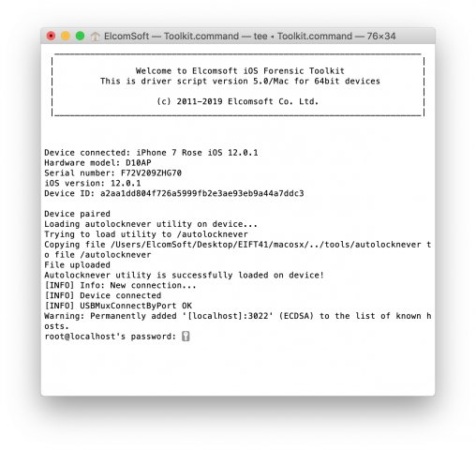
Task: Click the Device ID hexadecimal string
Action: coord(201,193)
